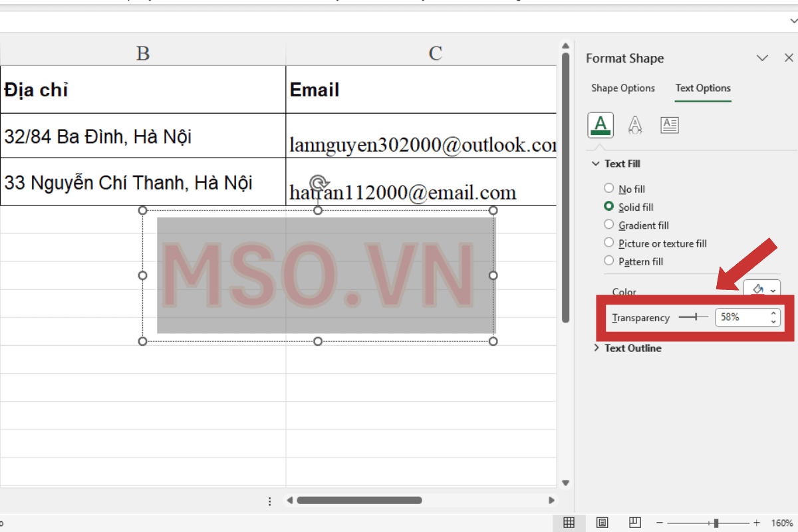Image resolution: width=798 pixels, height=532 pixels.
Task: Choose the Pattern fill option
Action: 609,260
